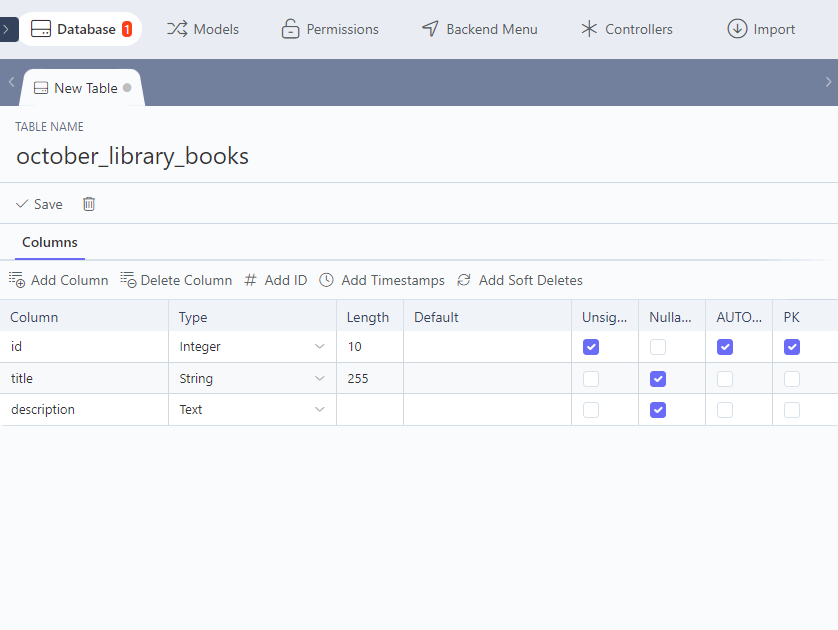Open the Permissions section
Image resolution: width=838 pixels, height=630 pixels.
[x=330, y=29]
